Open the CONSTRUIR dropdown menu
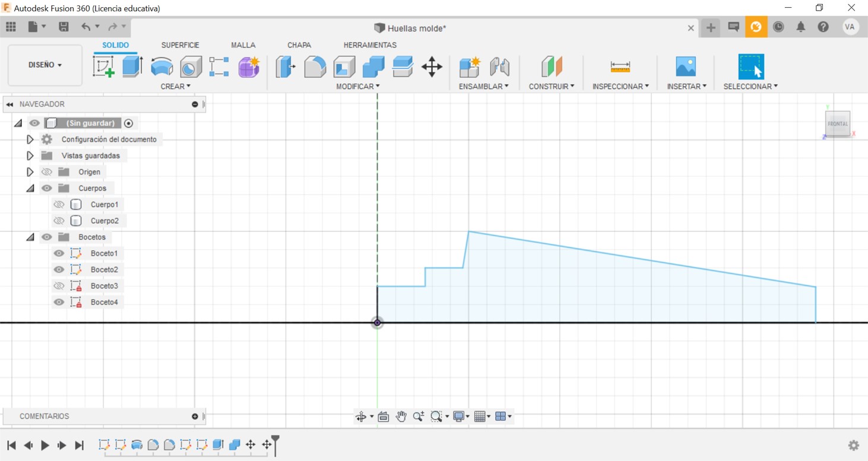This screenshot has width=868, height=461. click(x=552, y=87)
